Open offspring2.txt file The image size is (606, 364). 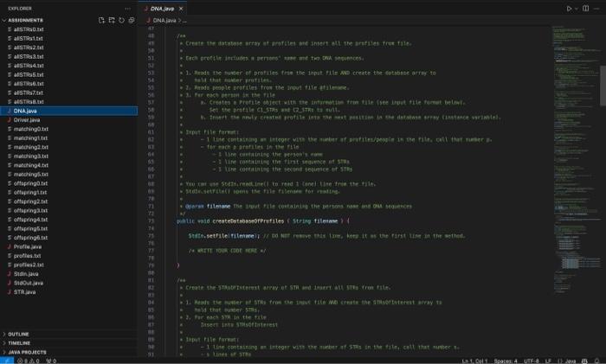[68, 201]
